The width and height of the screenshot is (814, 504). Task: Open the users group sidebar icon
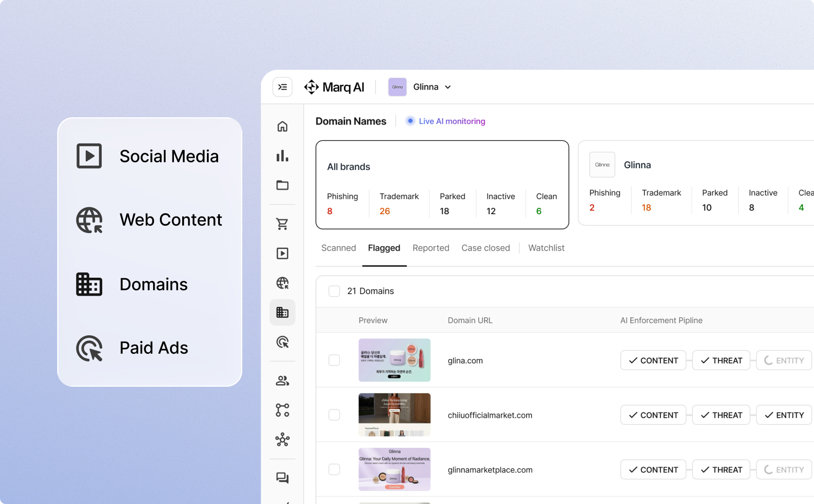282,381
